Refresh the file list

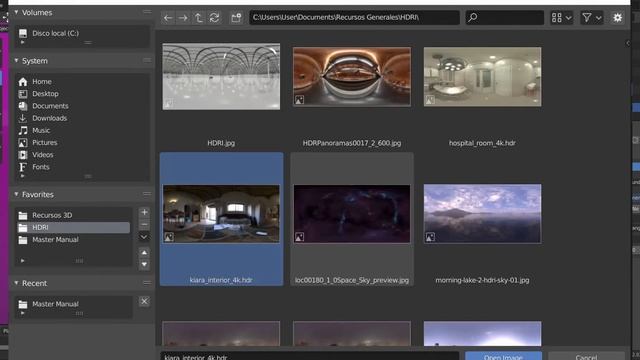(214, 18)
